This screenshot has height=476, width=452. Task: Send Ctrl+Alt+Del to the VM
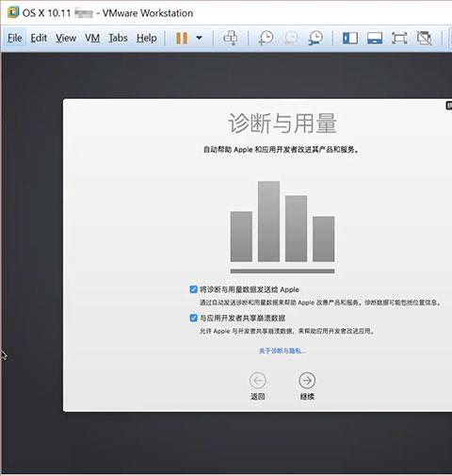[x=231, y=38]
